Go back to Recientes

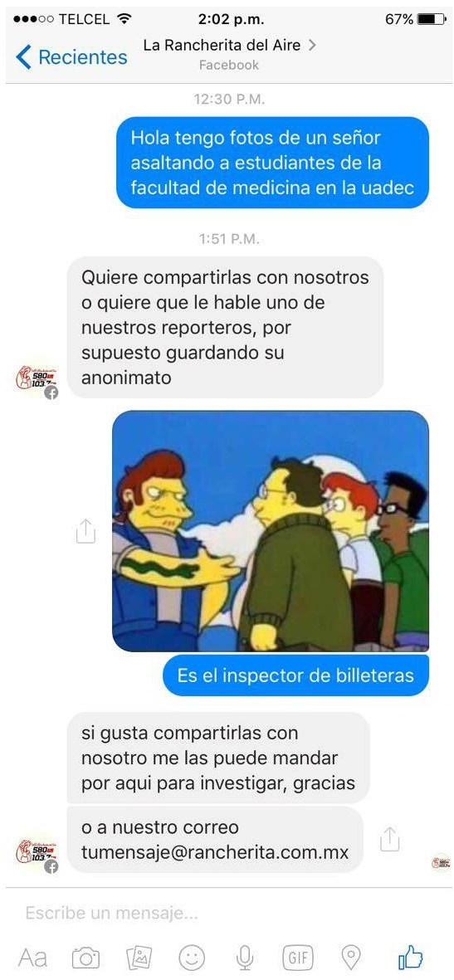coord(71,57)
